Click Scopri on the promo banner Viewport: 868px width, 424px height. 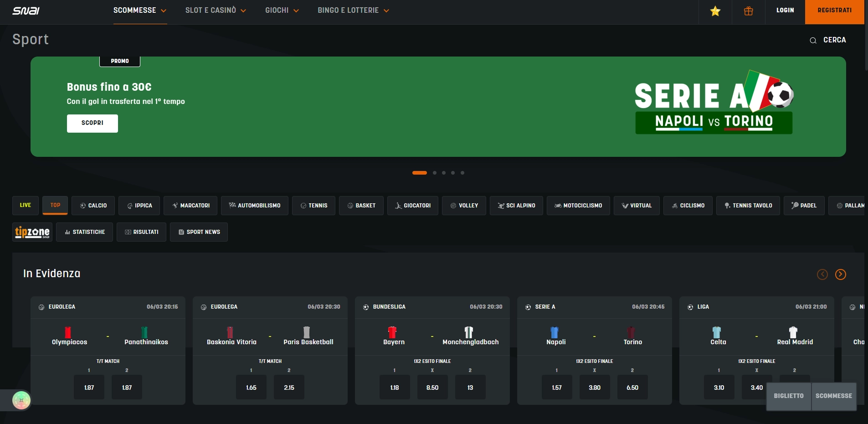(x=92, y=123)
